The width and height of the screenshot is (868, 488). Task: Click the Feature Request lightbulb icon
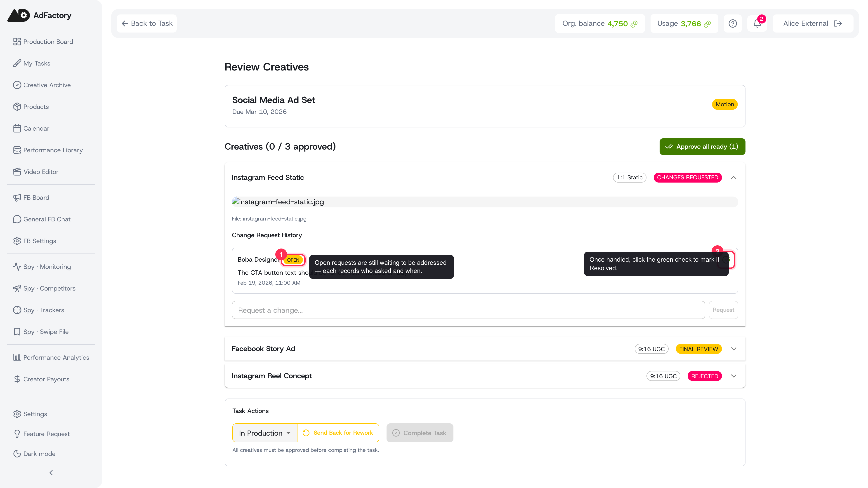(x=17, y=434)
